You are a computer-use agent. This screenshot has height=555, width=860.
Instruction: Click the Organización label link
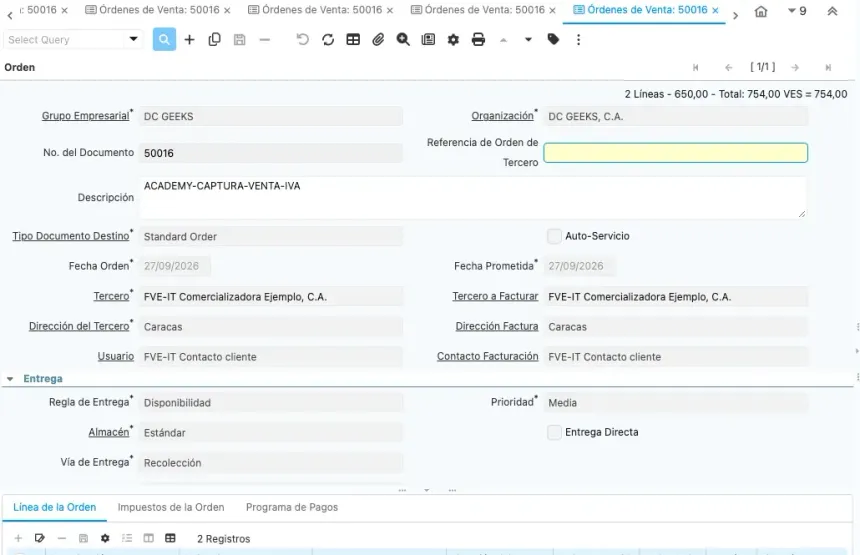502,116
